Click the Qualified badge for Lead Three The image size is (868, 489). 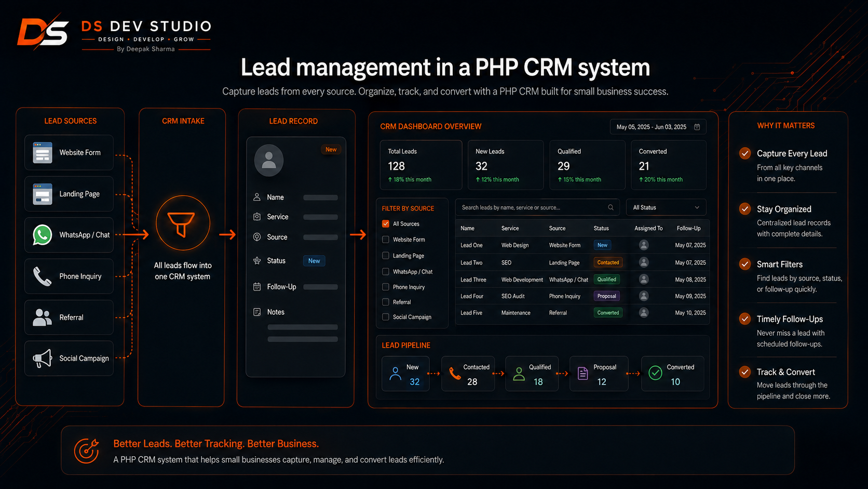tap(607, 279)
